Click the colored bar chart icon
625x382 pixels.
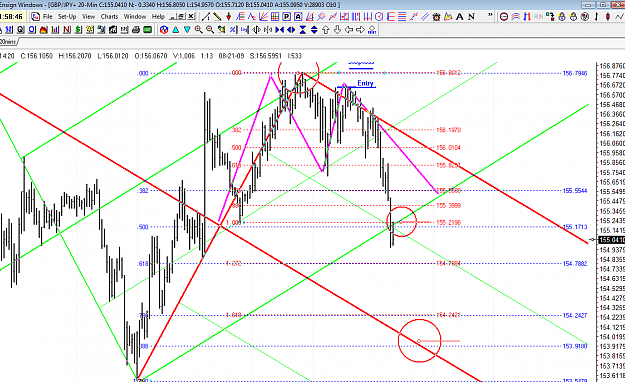point(55,30)
